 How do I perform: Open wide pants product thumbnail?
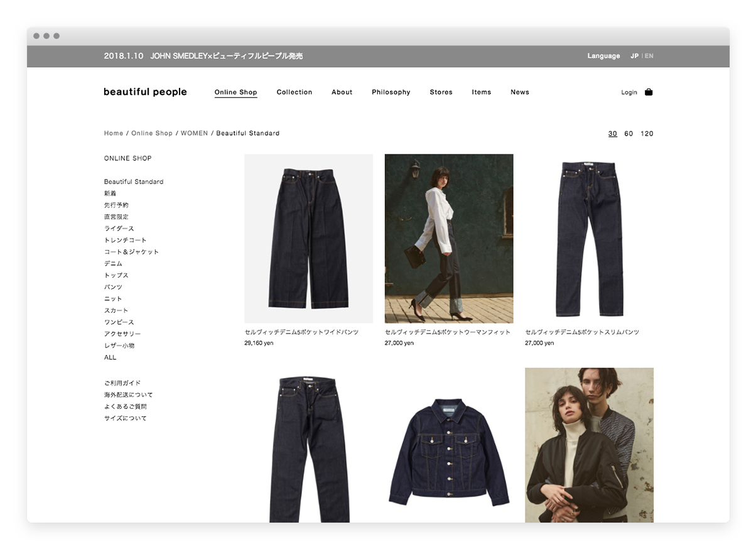coord(308,239)
